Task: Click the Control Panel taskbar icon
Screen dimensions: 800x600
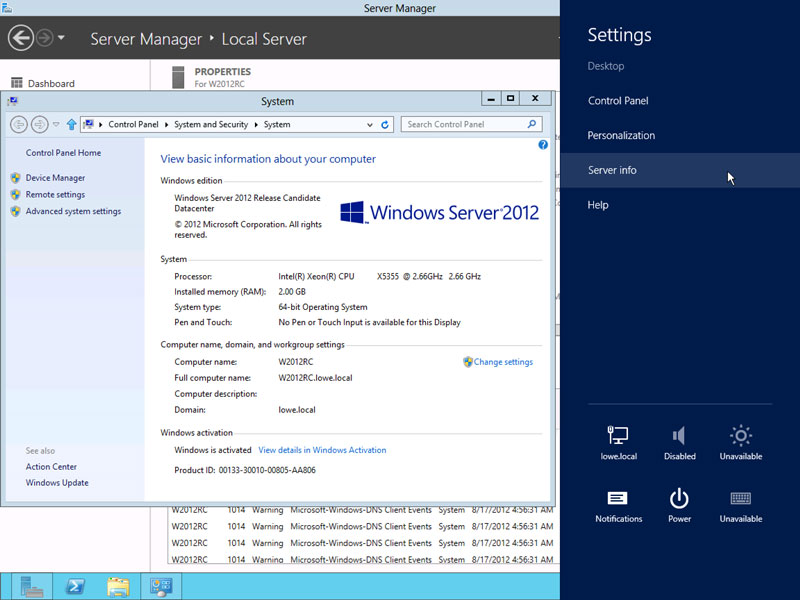Action: pyautogui.click(x=161, y=586)
